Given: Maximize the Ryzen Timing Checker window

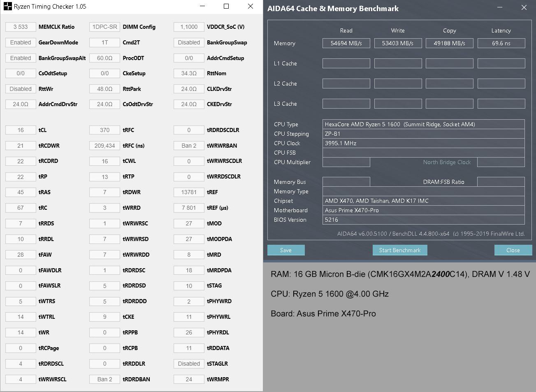Looking at the screenshot, I should (226, 6).
